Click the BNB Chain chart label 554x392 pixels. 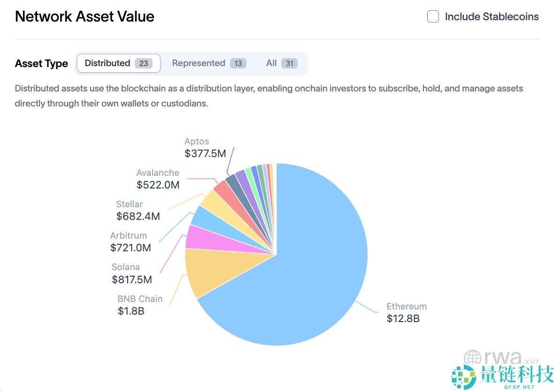[x=140, y=299]
